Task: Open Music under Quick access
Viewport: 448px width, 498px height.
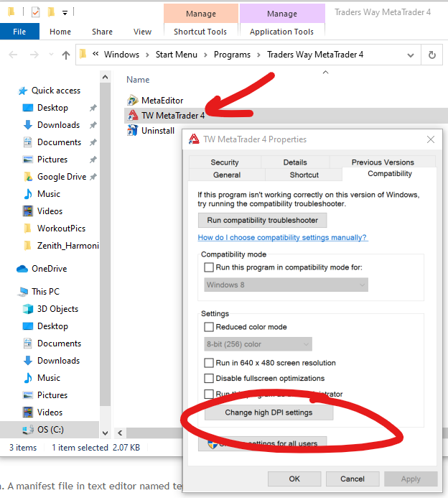Action: coord(42,194)
